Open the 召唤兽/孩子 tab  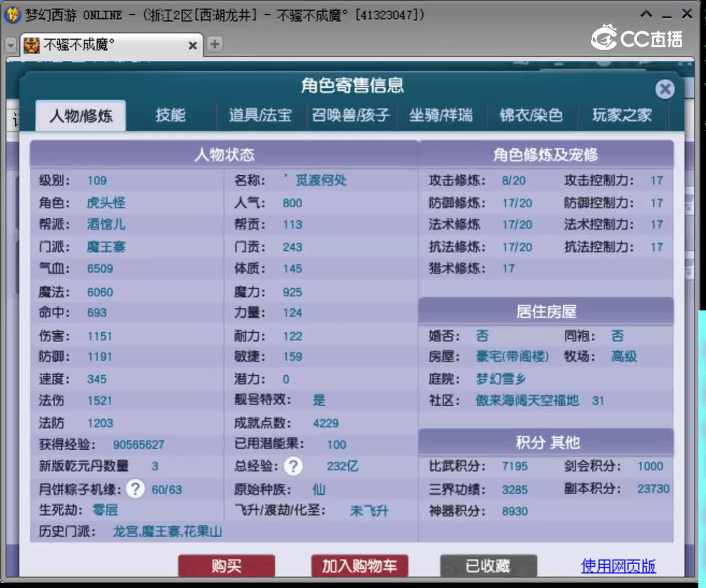click(351, 115)
